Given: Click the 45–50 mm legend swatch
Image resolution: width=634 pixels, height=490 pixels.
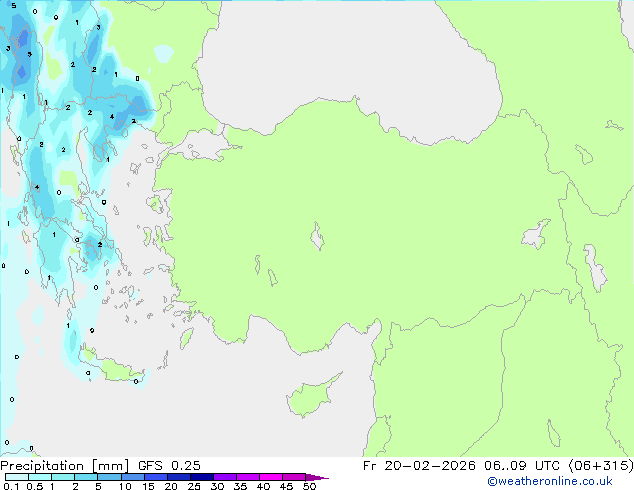Looking at the screenshot, I should tap(294, 477).
